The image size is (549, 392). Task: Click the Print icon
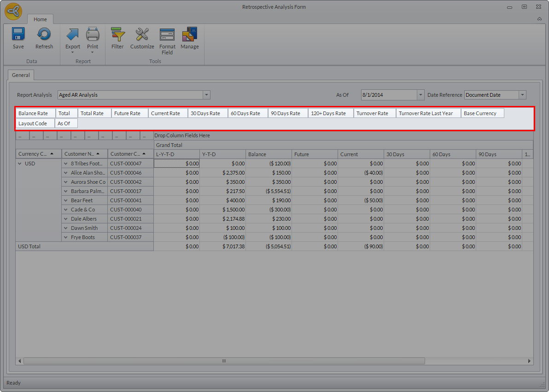[93, 35]
